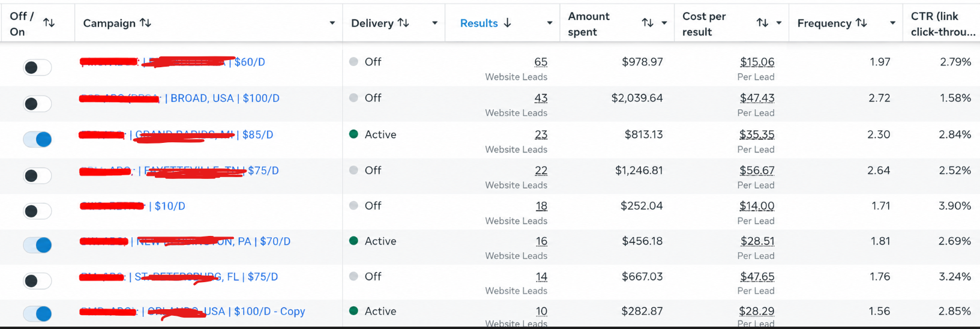The width and height of the screenshot is (980, 329).
Task: Click Results descending arrow icon
Action: (508, 23)
